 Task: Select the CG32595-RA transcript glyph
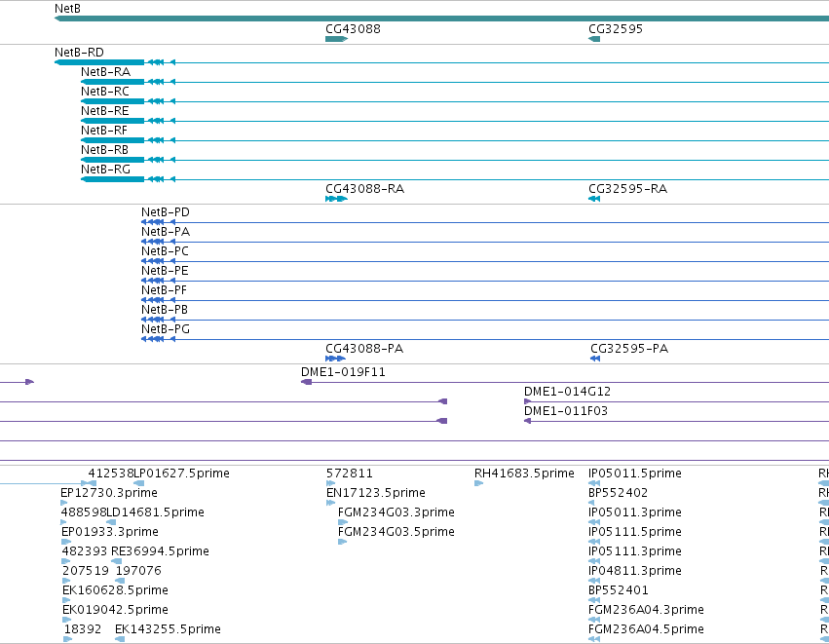point(594,199)
